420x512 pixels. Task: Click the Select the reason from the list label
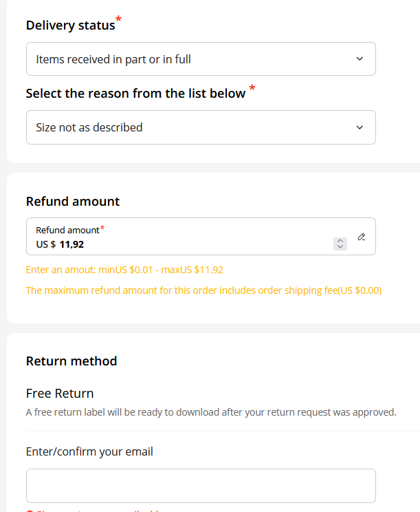pyautogui.click(x=135, y=94)
